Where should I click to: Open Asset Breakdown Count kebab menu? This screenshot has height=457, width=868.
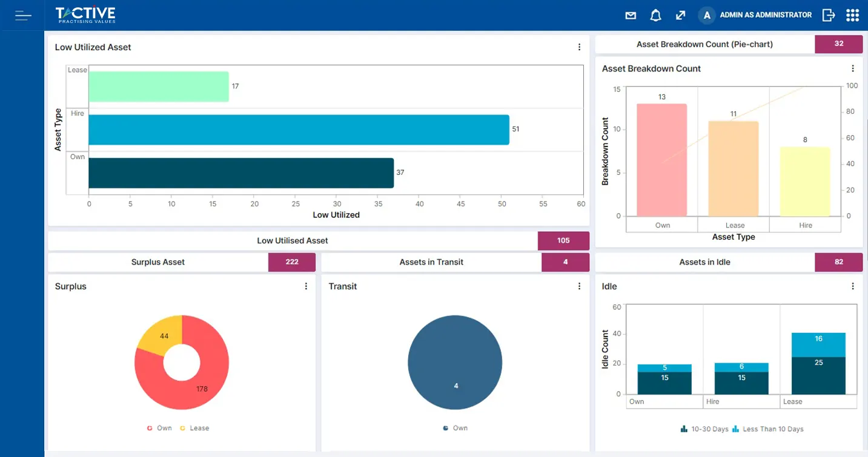pos(853,68)
